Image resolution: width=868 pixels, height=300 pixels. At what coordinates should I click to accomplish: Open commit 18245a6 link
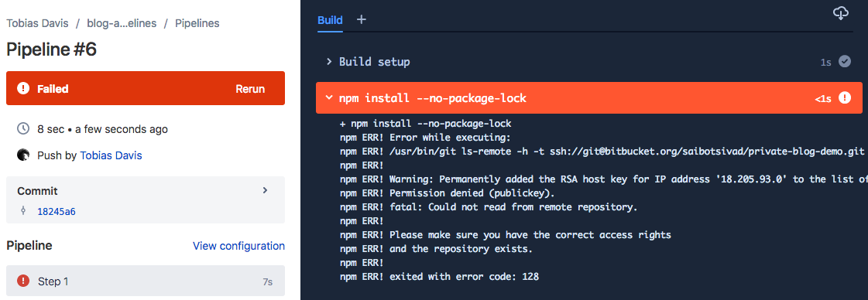pos(56,211)
